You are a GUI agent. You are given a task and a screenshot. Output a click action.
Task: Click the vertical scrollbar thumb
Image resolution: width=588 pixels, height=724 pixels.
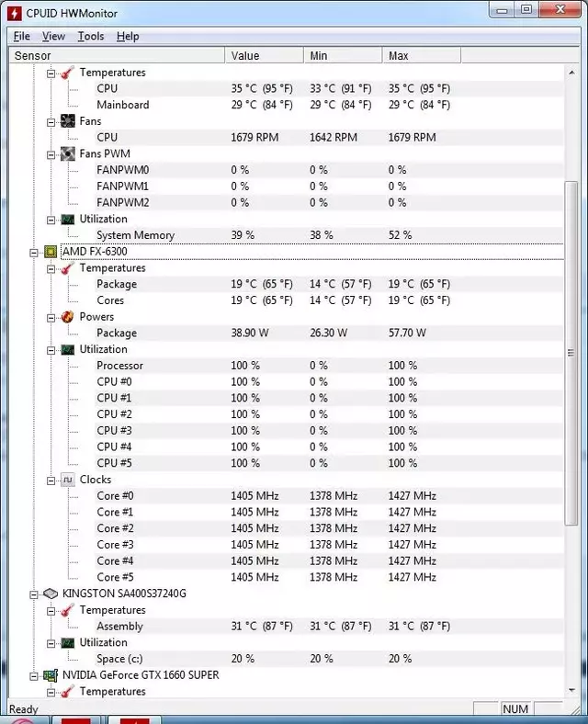tap(571, 353)
